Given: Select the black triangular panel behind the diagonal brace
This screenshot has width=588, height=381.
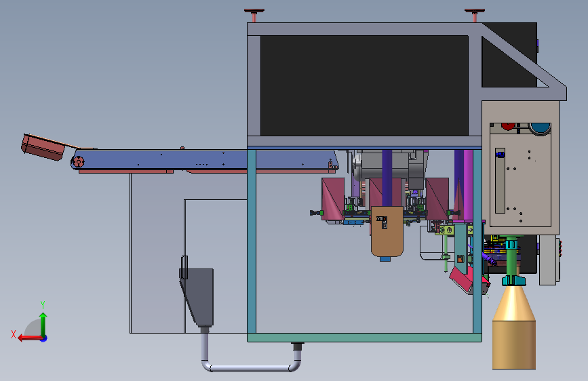Looking at the screenshot, I should (503, 69).
